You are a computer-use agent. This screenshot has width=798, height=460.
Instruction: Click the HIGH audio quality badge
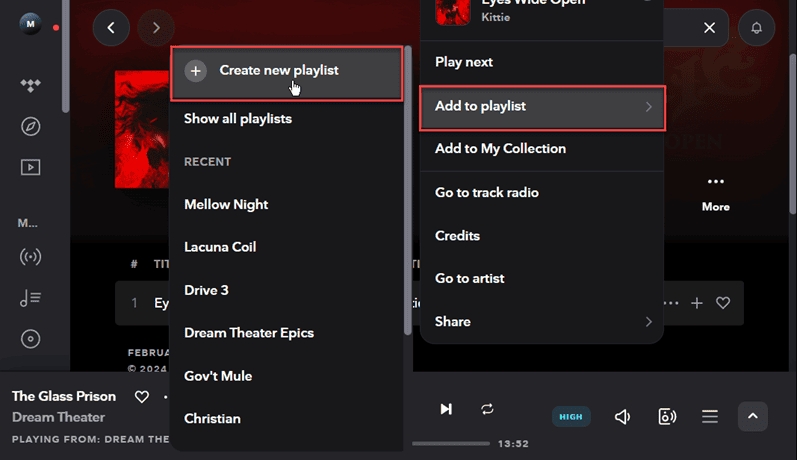coord(571,416)
